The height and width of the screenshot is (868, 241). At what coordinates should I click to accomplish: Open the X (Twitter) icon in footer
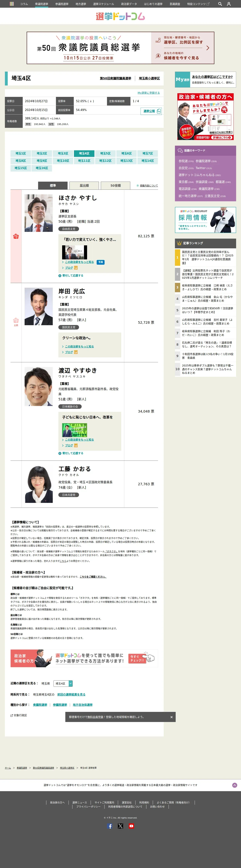[120, 826]
